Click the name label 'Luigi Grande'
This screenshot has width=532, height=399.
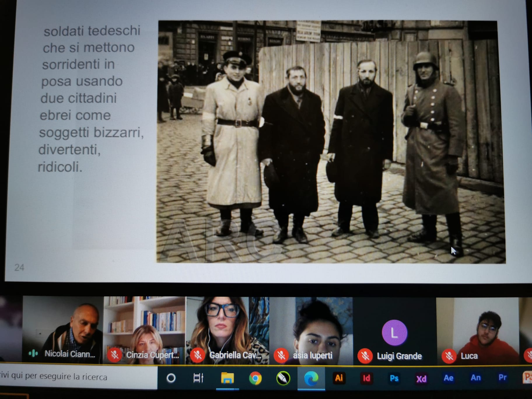399,356
